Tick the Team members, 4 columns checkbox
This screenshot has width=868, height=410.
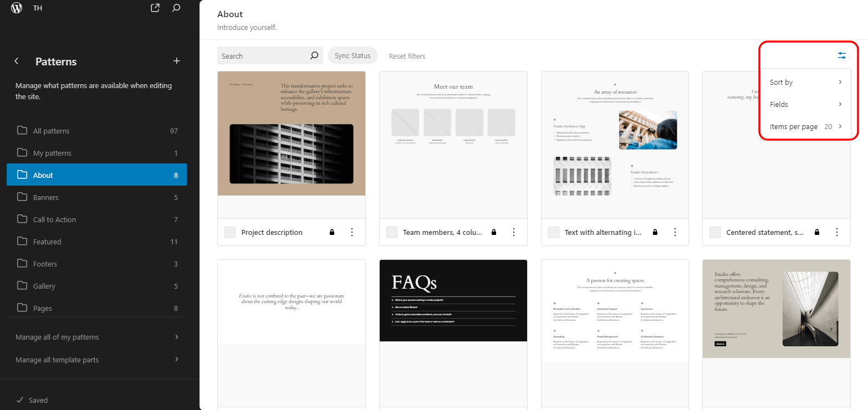coord(392,232)
